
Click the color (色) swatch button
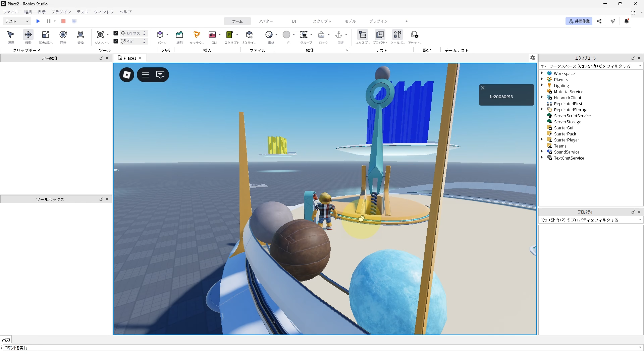[x=286, y=35]
